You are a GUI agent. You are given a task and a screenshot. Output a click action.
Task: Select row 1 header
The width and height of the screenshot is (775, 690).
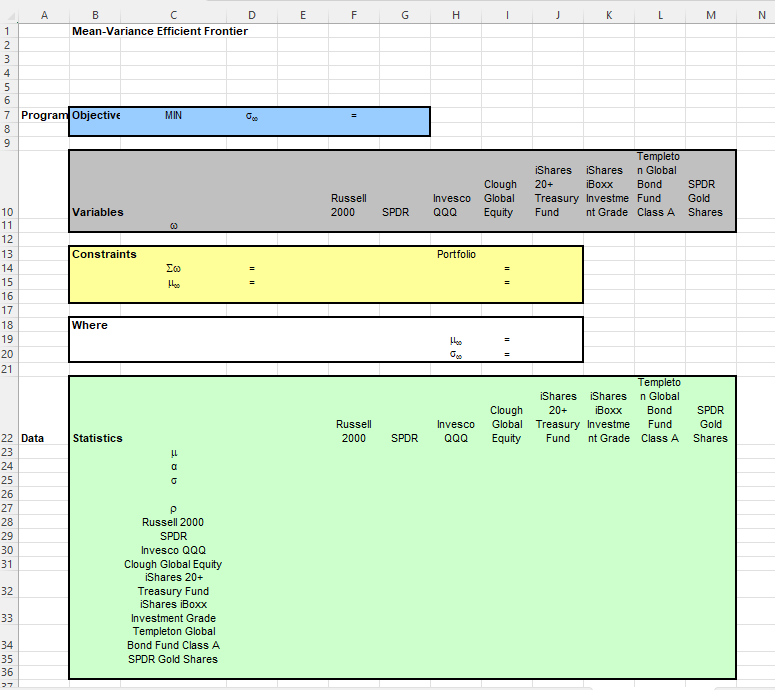7,31
